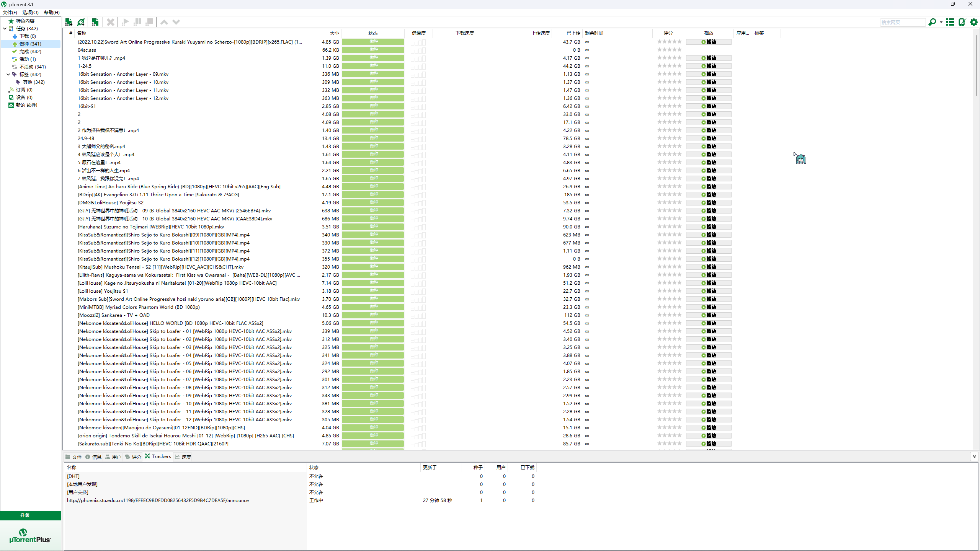Open the 文件(F) menu

pos(10,13)
